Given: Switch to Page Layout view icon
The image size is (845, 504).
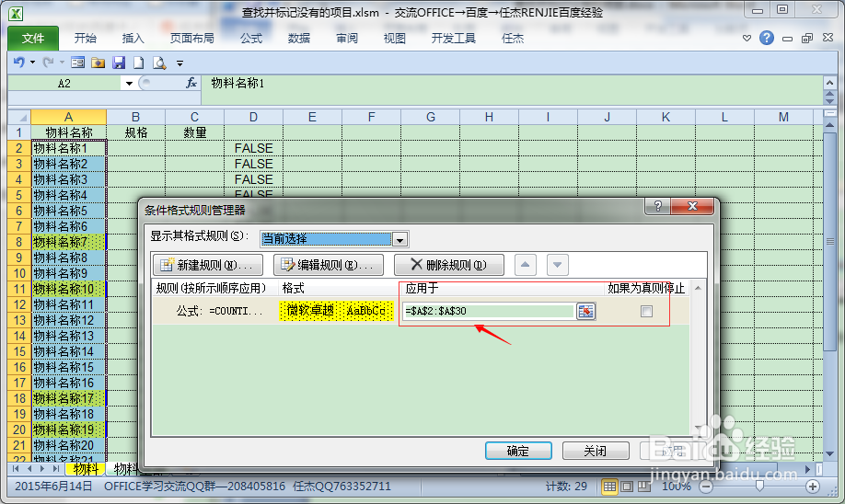Looking at the screenshot, I should pos(627,487).
